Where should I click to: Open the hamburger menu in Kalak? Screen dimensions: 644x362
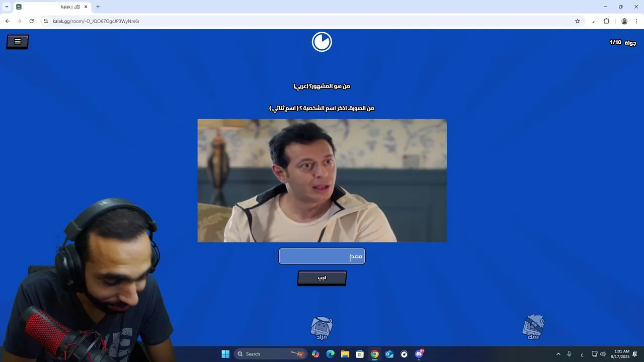click(x=18, y=42)
